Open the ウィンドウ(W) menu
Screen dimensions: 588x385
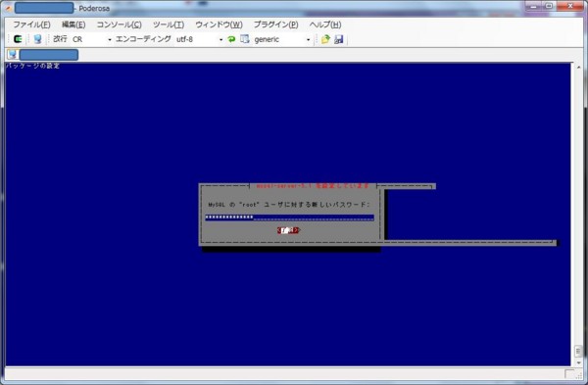(x=219, y=24)
